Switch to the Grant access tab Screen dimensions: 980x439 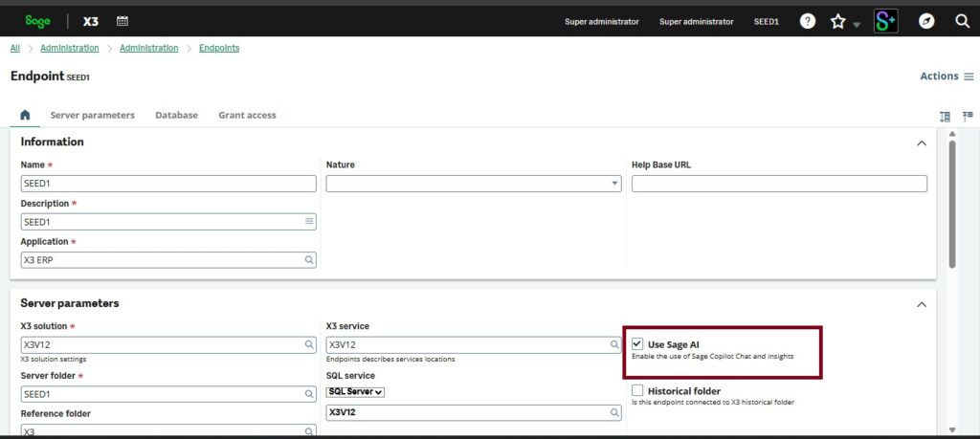click(x=247, y=116)
